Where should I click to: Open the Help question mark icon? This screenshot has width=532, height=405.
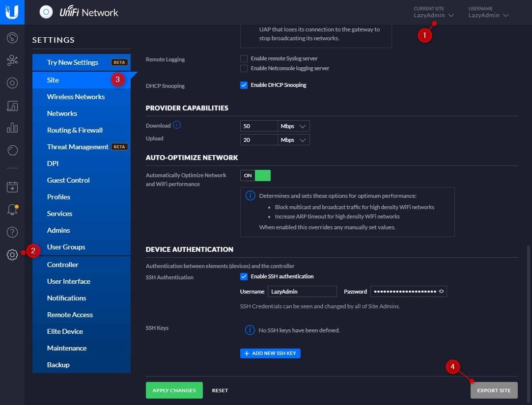coord(12,232)
